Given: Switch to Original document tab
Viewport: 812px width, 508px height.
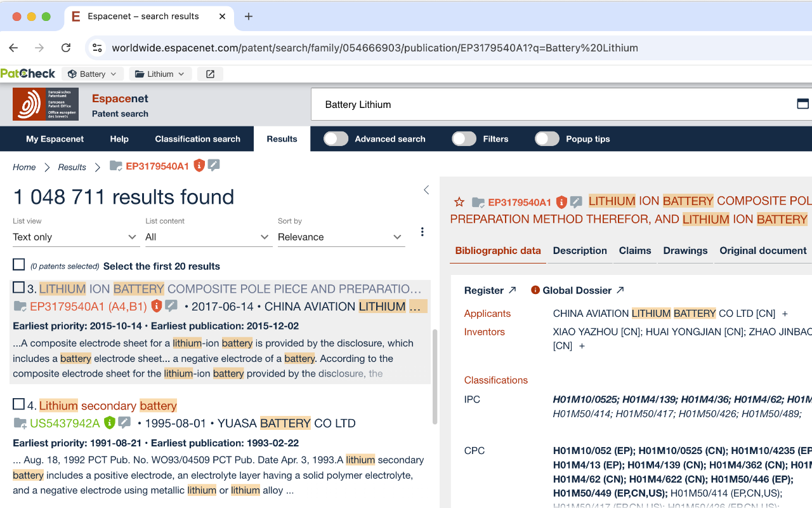Looking at the screenshot, I should pyautogui.click(x=763, y=251).
